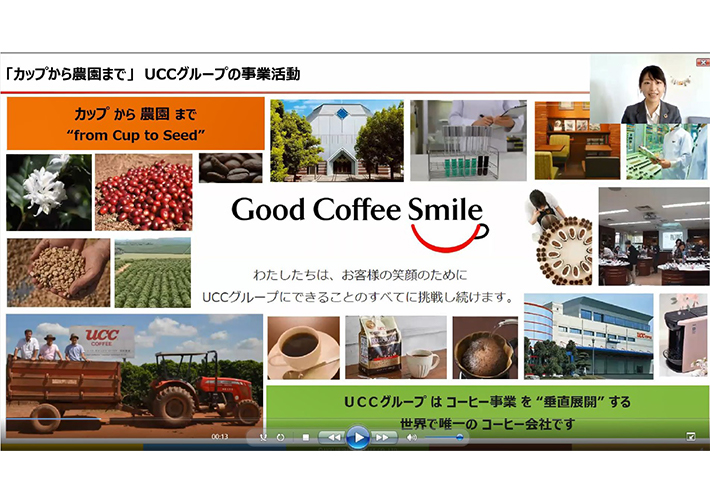Skip forward with the fast-forward button

click(x=384, y=437)
